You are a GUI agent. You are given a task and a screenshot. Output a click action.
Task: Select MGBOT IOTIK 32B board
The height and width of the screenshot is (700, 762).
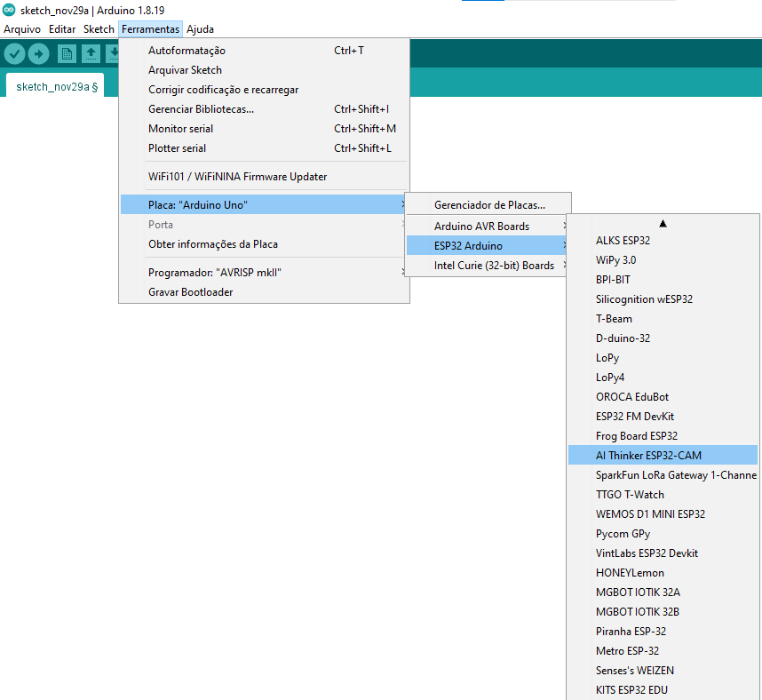(663, 611)
